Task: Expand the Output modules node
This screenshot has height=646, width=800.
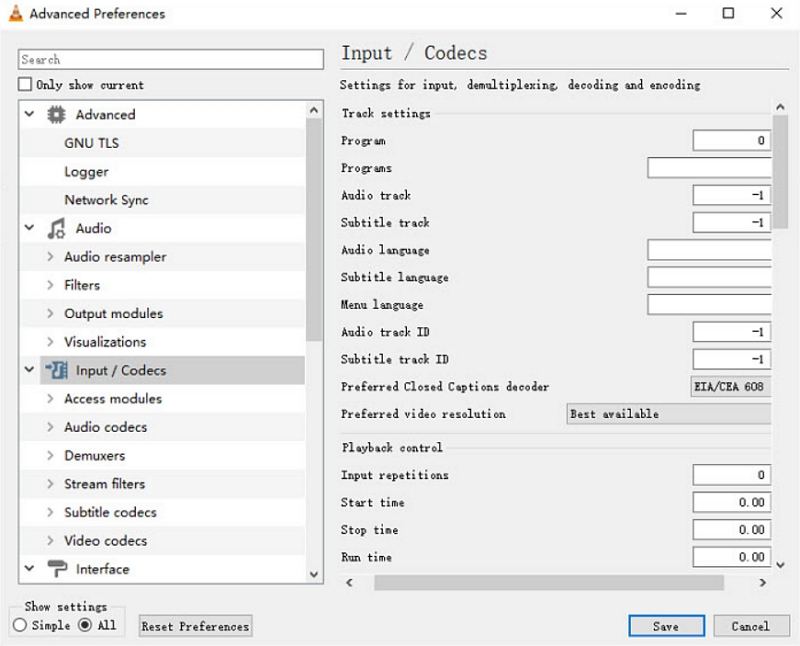Action: point(50,313)
